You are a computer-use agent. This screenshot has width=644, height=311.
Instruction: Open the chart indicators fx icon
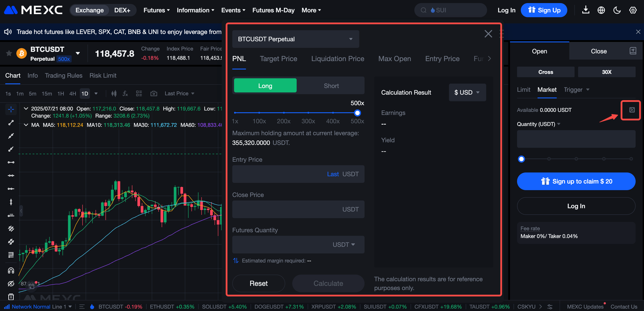pos(125,94)
